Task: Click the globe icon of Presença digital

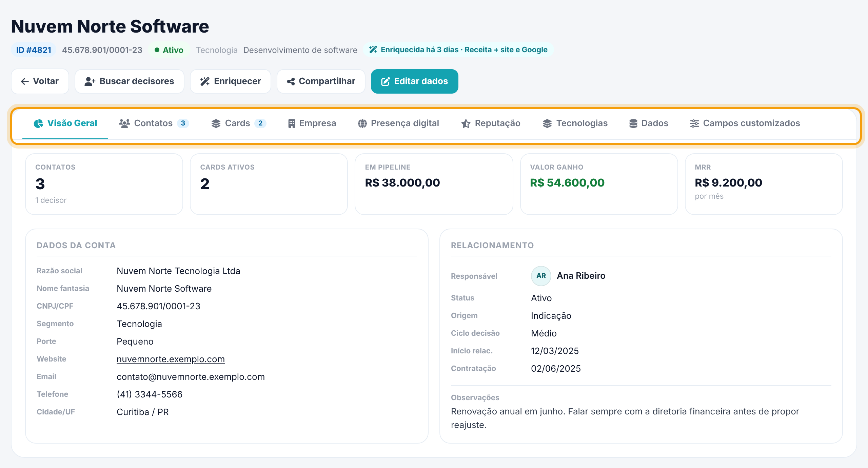Action: [x=362, y=123]
